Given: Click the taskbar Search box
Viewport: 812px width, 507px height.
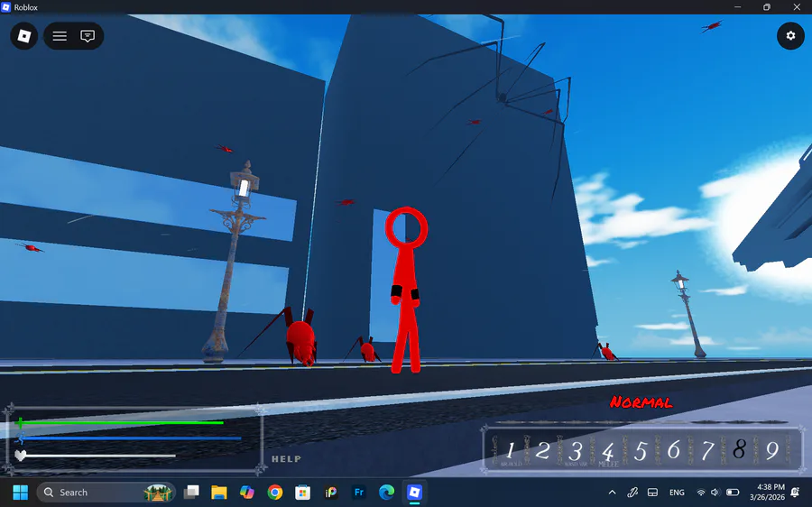Looking at the screenshot, I should click(106, 492).
